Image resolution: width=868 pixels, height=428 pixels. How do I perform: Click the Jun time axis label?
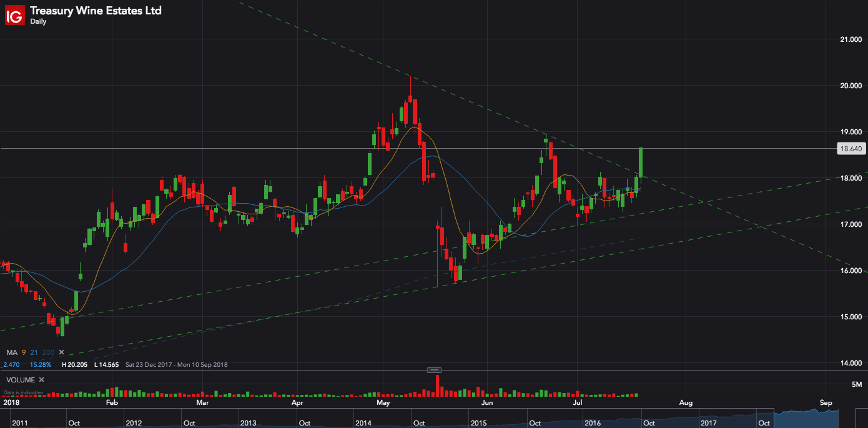click(x=486, y=403)
